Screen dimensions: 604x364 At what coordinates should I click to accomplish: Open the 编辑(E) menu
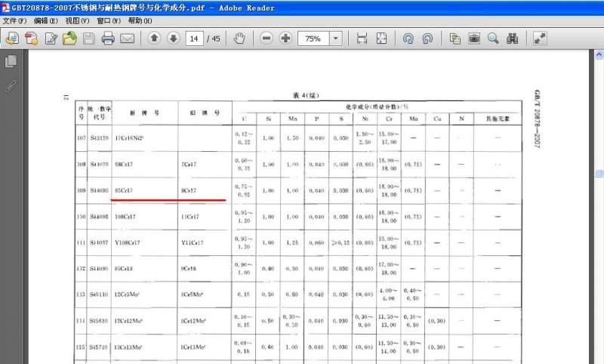tap(46, 21)
